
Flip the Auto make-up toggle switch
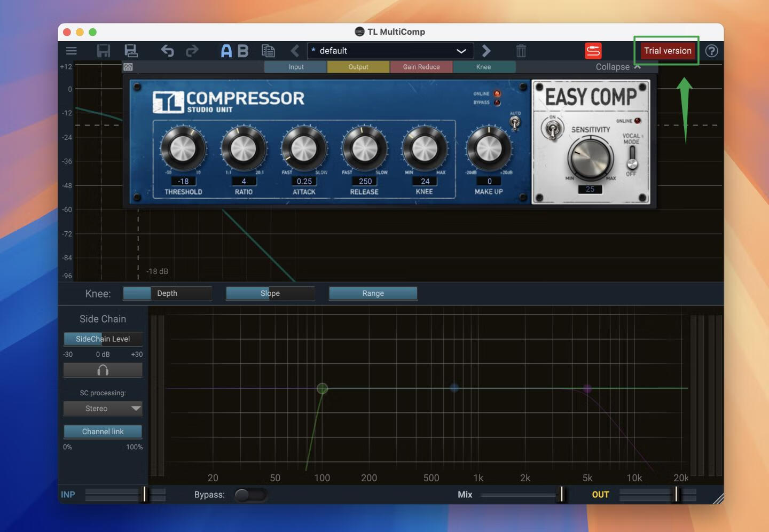click(515, 123)
